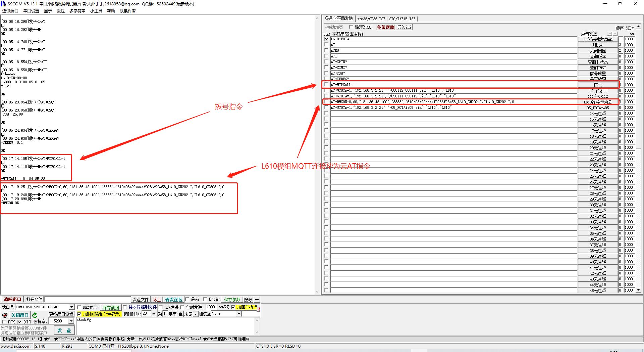Screen dimensions: 644x352
Task: Click the send text area containing abcdefg
Action: tap(166, 326)
